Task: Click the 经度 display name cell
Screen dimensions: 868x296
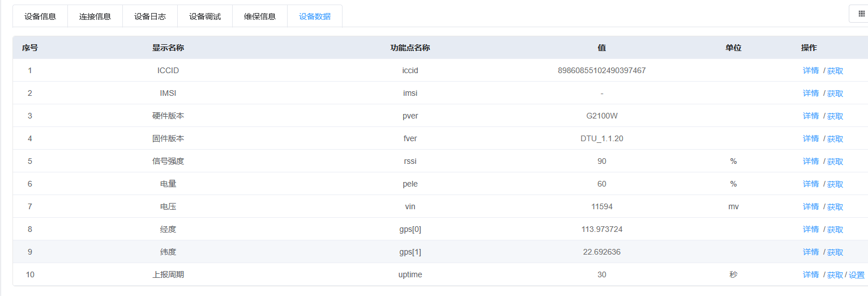Action: tap(168, 229)
